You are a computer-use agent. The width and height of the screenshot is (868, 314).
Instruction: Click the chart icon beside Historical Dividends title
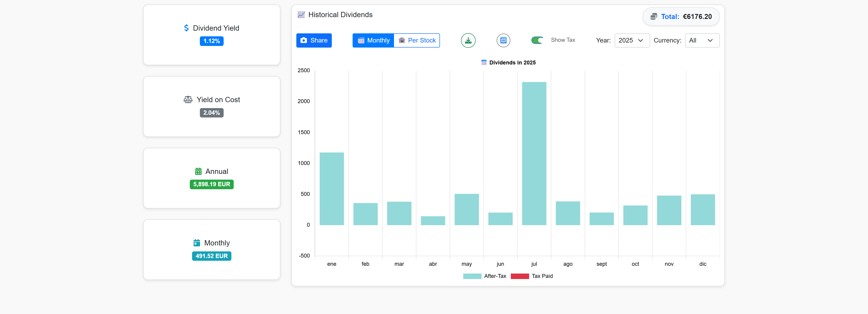coord(301,14)
